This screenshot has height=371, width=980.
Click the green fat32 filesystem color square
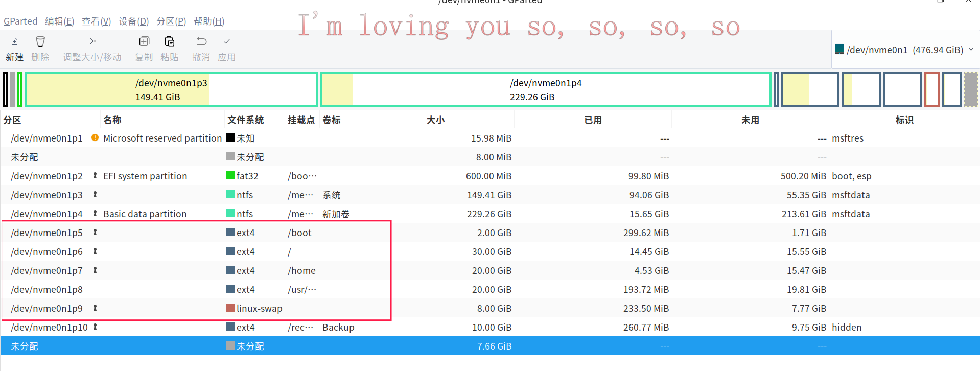(230, 175)
